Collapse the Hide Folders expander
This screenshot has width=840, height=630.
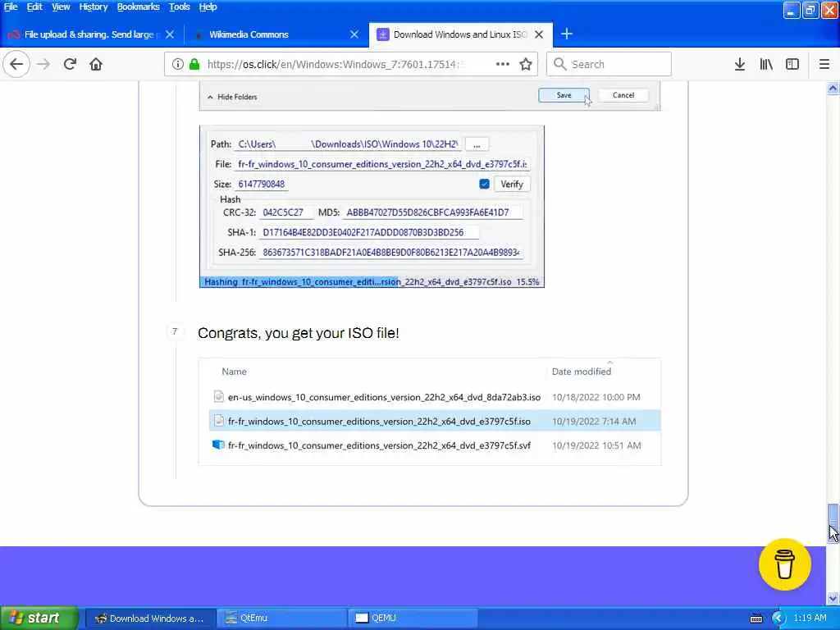pyautogui.click(x=232, y=97)
